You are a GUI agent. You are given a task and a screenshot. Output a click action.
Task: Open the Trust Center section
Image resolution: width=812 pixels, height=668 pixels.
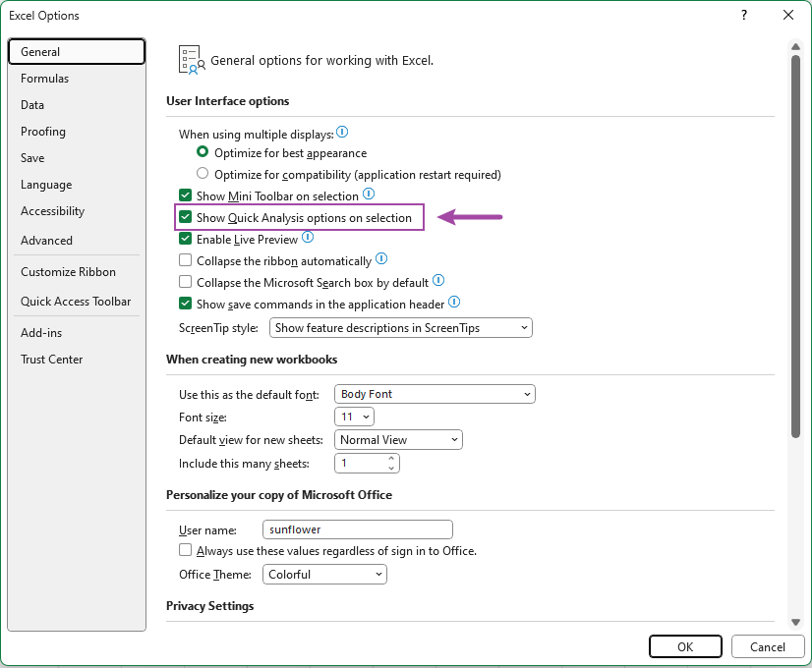click(x=51, y=359)
